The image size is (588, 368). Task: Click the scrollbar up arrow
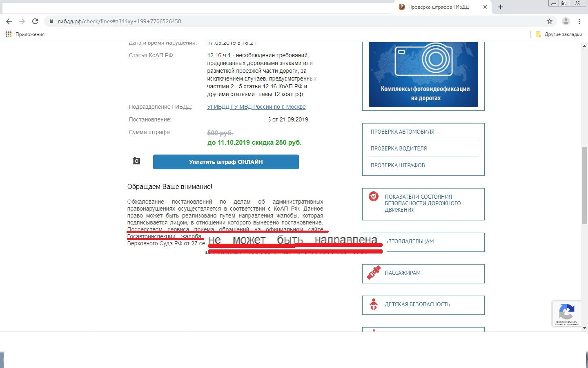click(x=584, y=46)
